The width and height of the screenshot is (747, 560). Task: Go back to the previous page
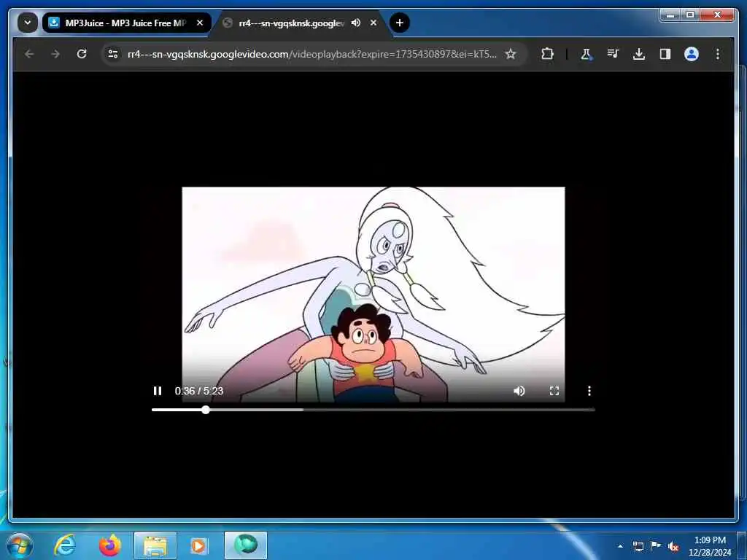click(29, 54)
